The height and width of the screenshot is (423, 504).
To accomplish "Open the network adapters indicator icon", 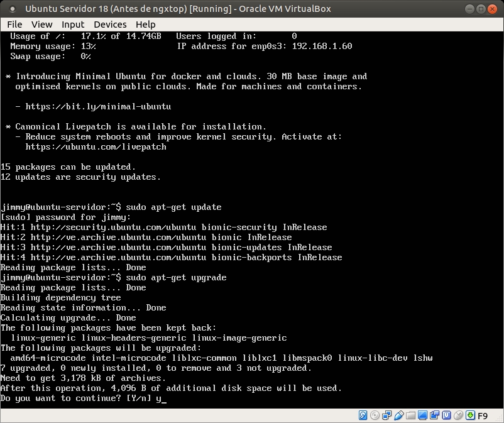I will point(385,415).
